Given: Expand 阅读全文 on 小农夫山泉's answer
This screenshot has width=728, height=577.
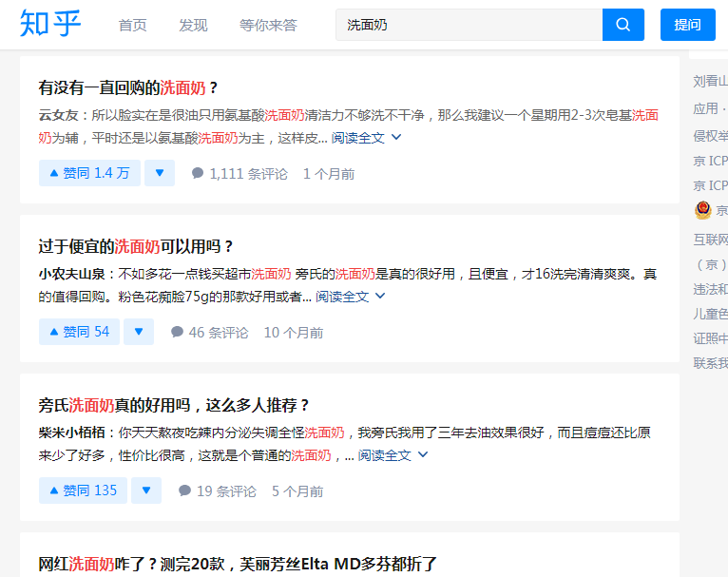Looking at the screenshot, I should tap(351, 297).
